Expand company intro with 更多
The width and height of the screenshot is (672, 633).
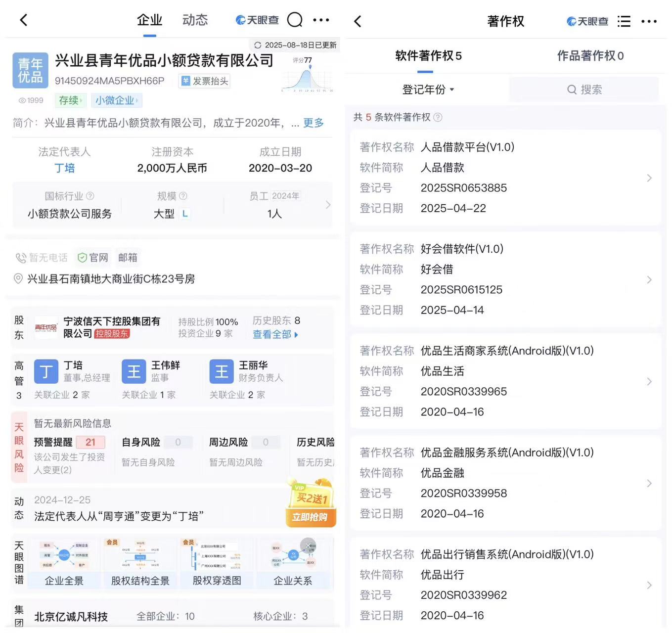point(313,123)
